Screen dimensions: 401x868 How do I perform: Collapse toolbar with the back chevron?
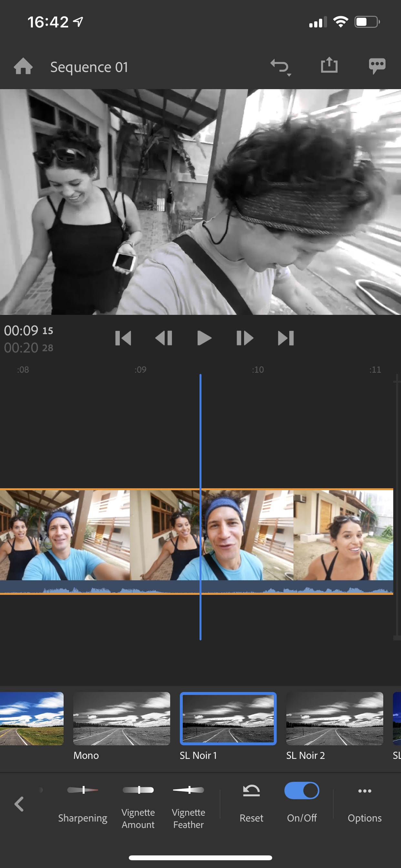[x=19, y=804]
